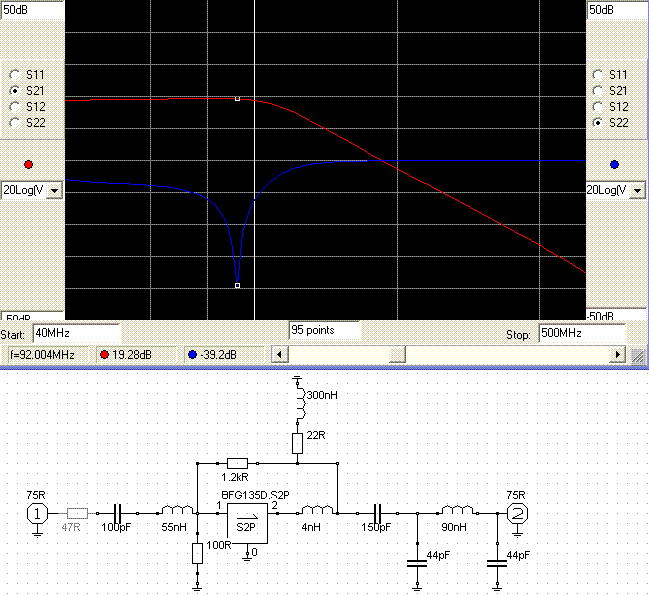Open the left 20Log display format dropdown

tap(55, 191)
